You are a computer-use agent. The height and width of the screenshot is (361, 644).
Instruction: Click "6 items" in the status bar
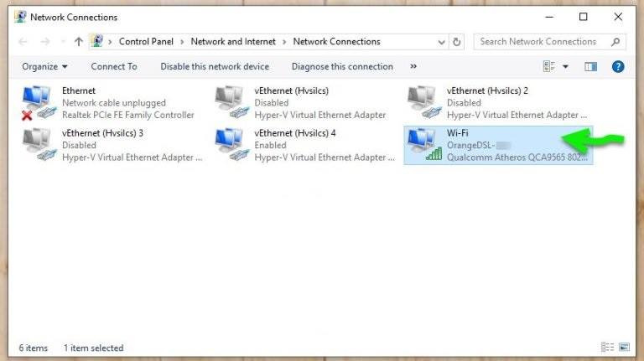[34, 348]
